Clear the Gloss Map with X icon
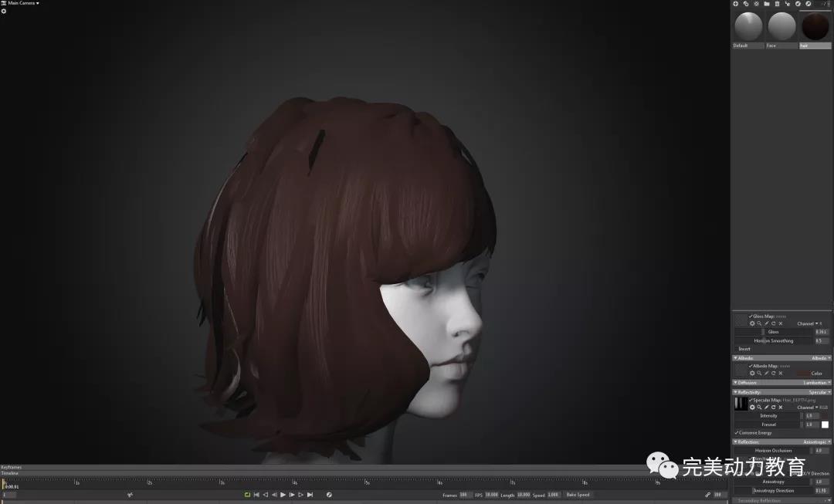The width and height of the screenshot is (834, 504). (x=781, y=323)
